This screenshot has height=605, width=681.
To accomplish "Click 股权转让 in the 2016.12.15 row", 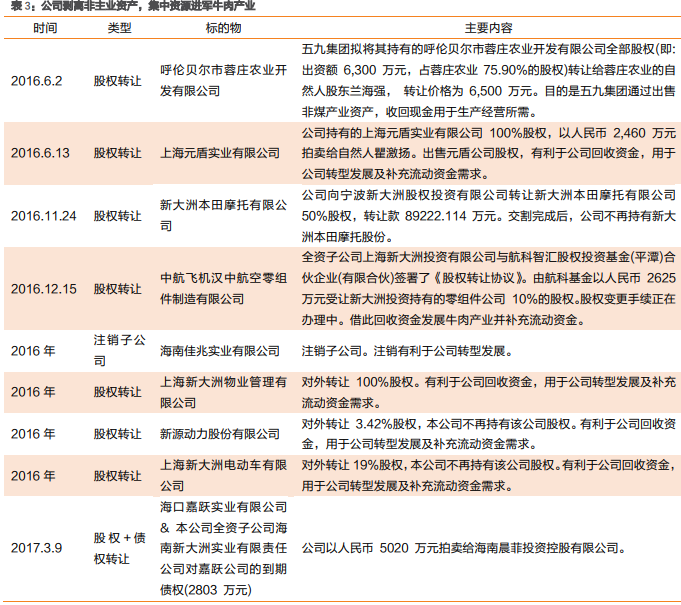I will [118, 289].
